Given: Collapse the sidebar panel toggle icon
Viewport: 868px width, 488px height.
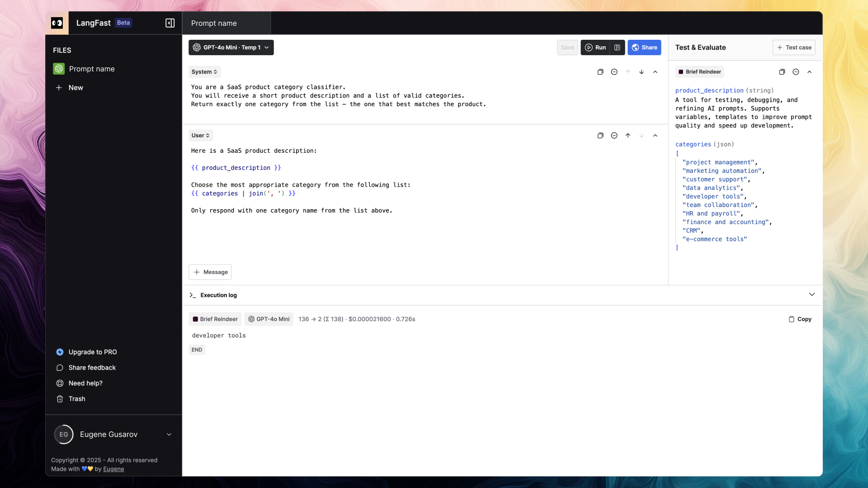Looking at the screenshot, I should click(x=170, y=23).
